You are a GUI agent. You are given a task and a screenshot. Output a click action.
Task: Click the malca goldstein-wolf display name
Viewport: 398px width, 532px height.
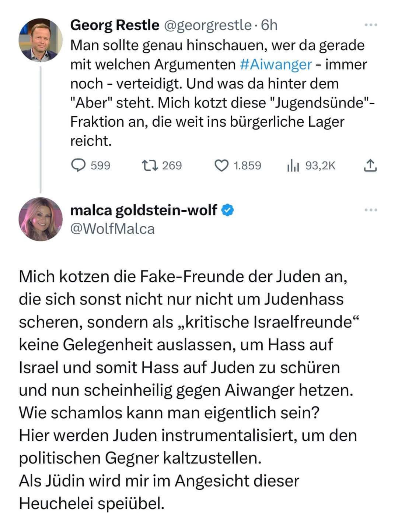144,210
